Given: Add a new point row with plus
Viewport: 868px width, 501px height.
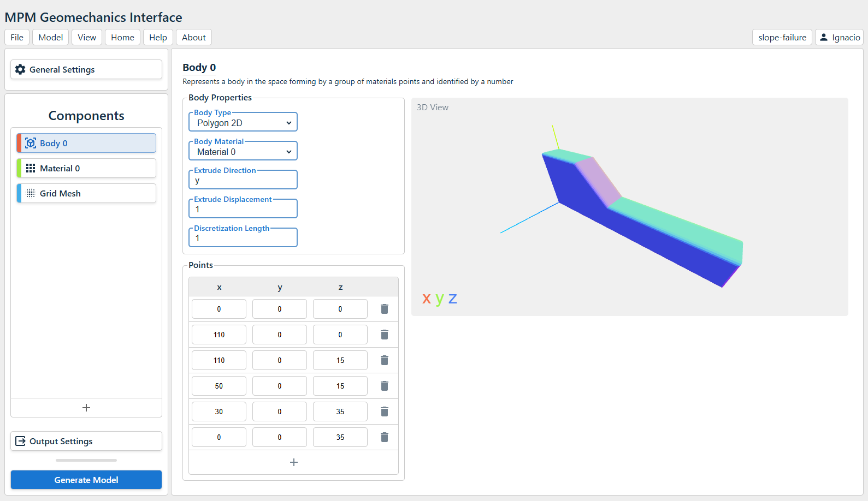Looking at the screenshot, I should tap(294, 462).
